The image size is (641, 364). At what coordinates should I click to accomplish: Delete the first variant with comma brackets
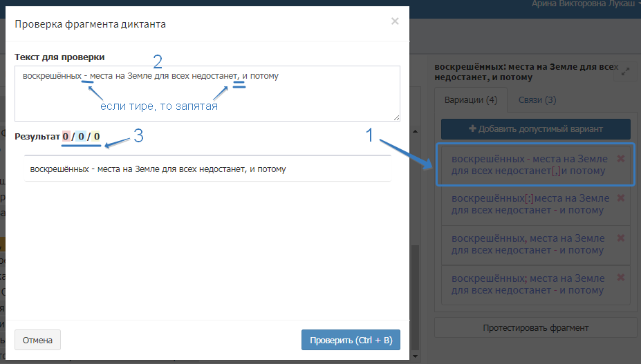[x=620, y=159]
